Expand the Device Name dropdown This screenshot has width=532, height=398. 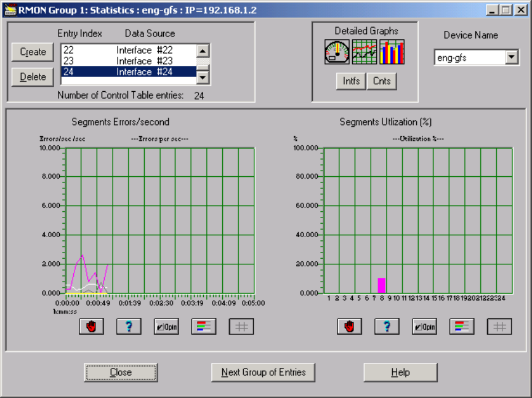click(x=511, y=58)
